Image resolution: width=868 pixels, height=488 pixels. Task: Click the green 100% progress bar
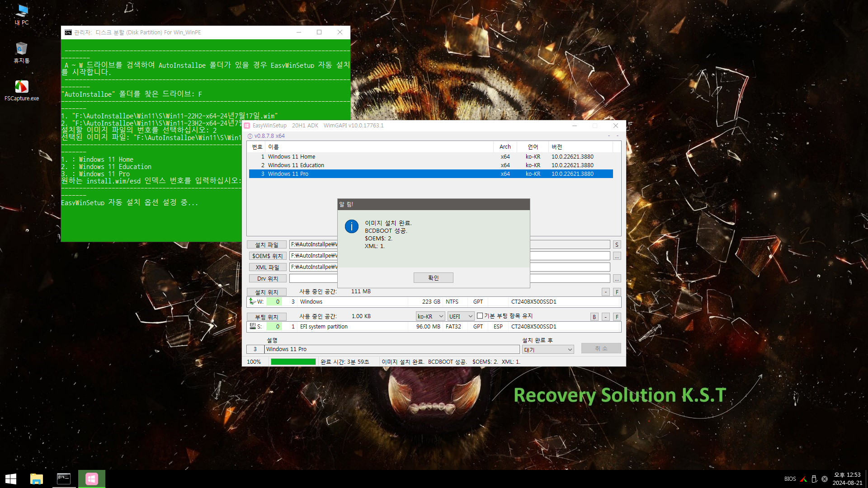(293, 362)
